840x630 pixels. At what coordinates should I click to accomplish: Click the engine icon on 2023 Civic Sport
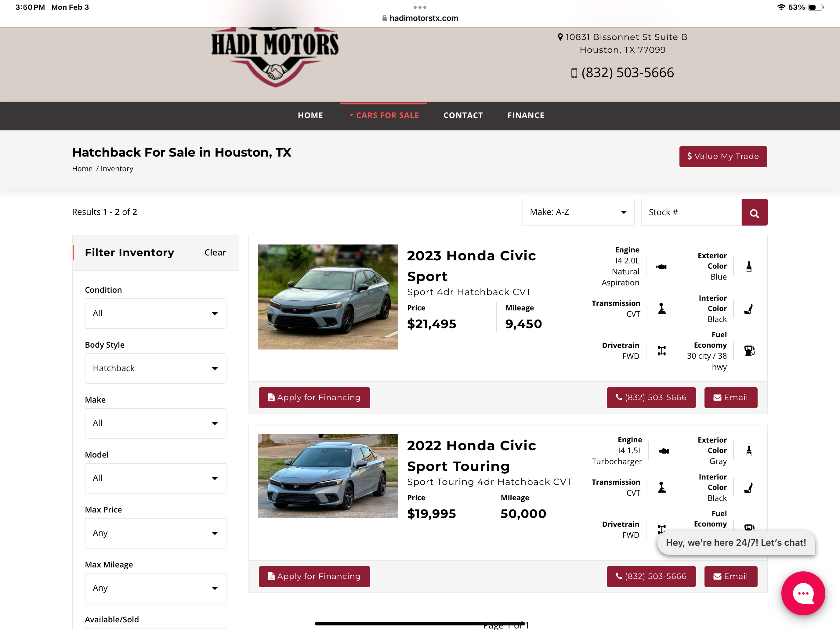(661, 266)
